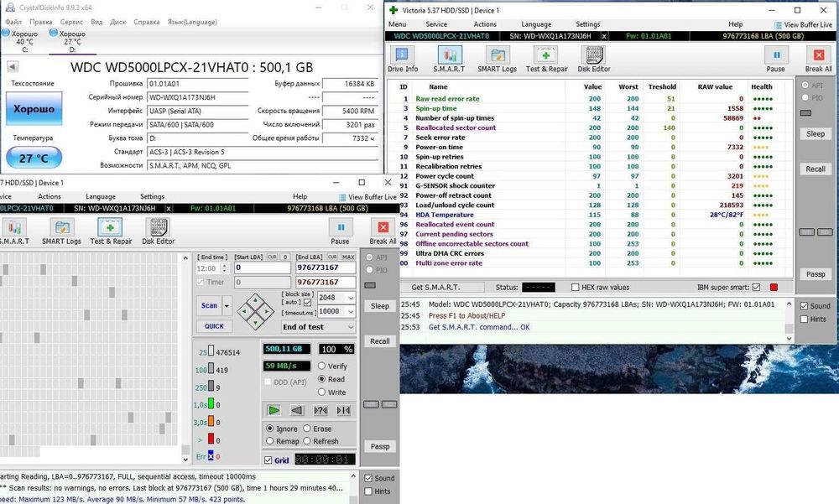Screen dimensions: 839x504
Task: Open the Файл menu in CrystalDiskInfo
Action: (x=13, y=22)
